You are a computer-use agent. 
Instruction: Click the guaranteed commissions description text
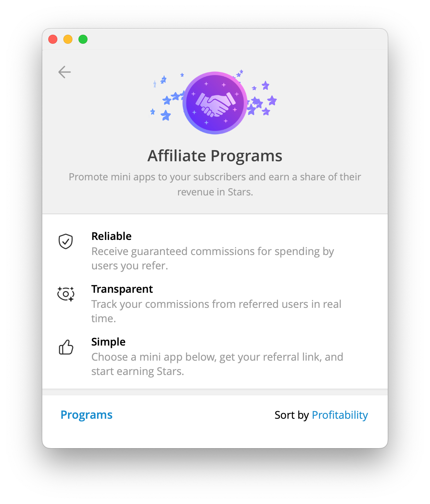point(213,258)
